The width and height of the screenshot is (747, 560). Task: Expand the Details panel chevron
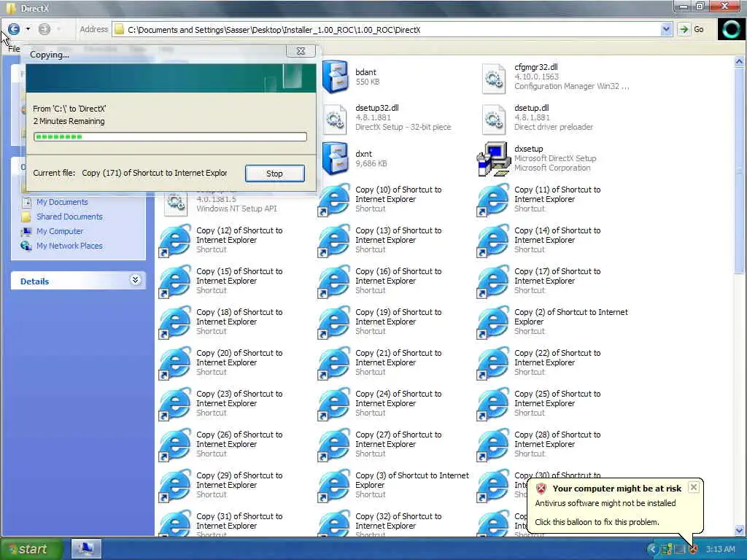(x=135, y=280)
